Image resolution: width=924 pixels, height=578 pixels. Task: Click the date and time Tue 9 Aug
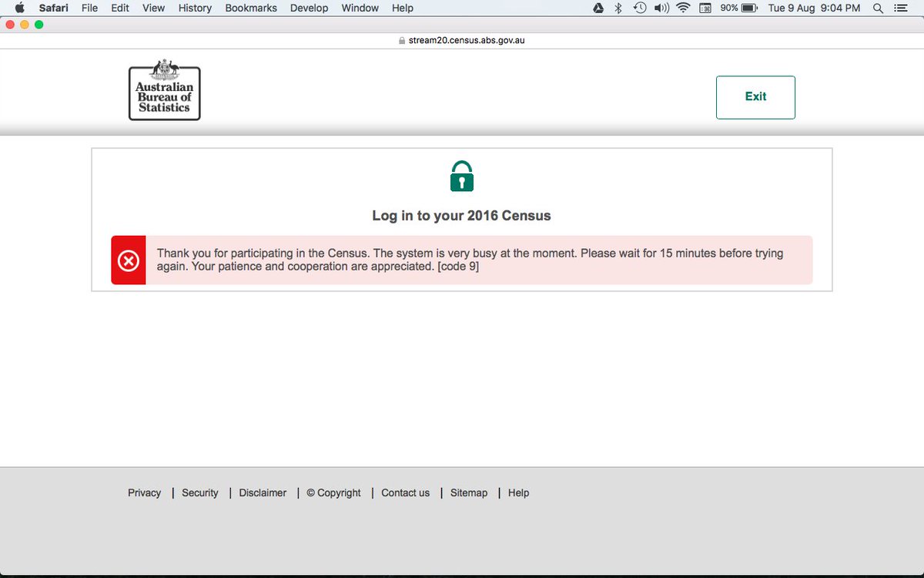click(814, 8)
